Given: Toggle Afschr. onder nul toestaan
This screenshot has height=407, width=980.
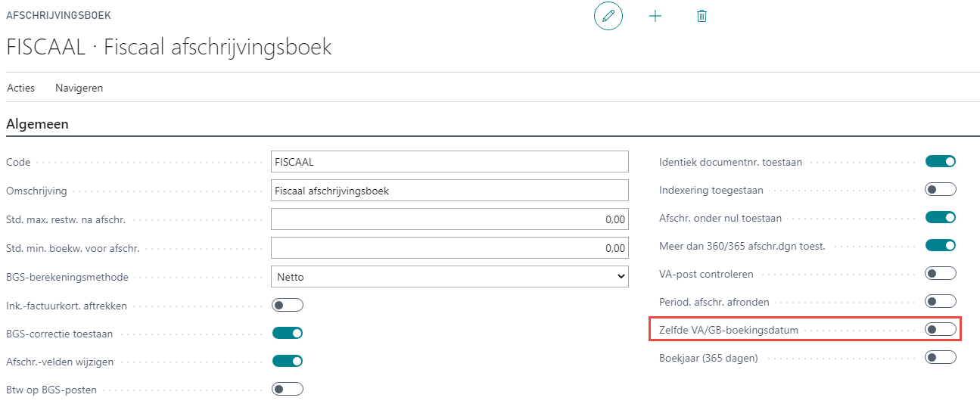Looking at the screenshot, I should tap(941, 217).
